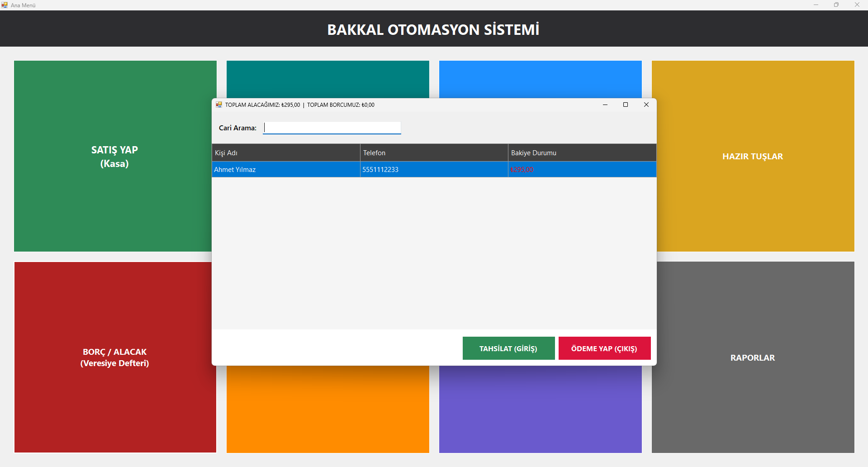Viewport: 868px width, 467px height.
Task: Close the TOPLAM ALACAĞIMIZ dialog window
Action: (x=646, y=105)
